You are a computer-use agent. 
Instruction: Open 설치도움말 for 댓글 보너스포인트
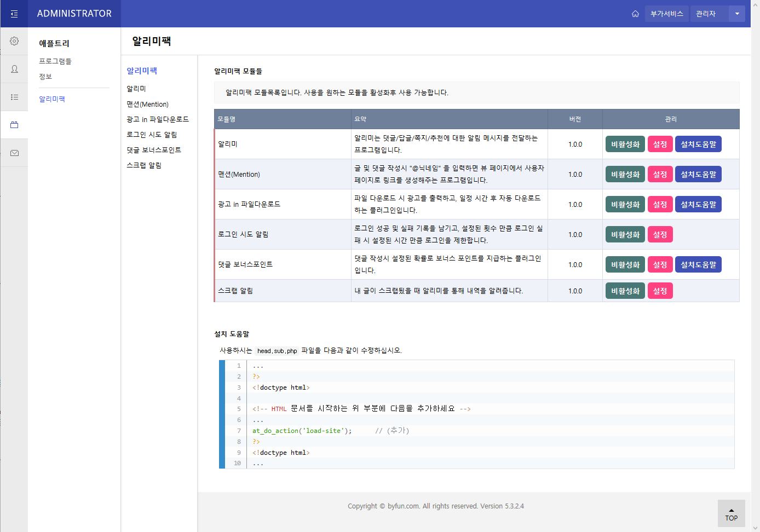click(698, 265)
